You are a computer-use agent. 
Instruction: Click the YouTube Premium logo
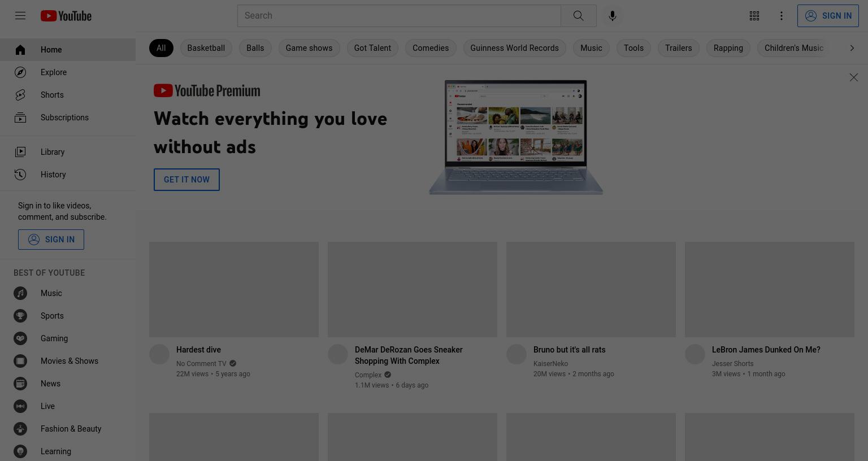tap(207, 90)
